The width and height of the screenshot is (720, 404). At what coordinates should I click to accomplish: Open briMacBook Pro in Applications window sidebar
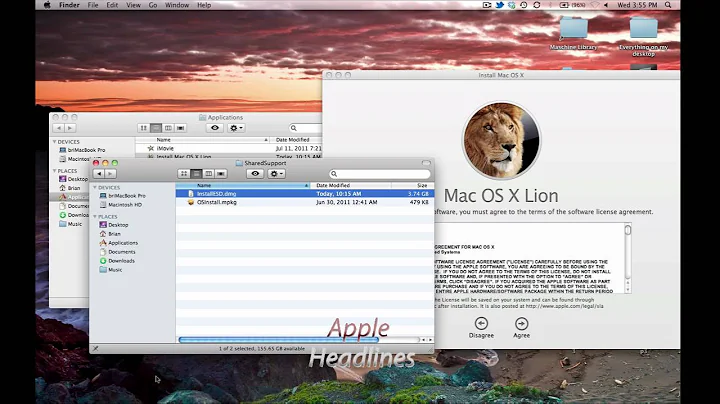click(82, 150)
